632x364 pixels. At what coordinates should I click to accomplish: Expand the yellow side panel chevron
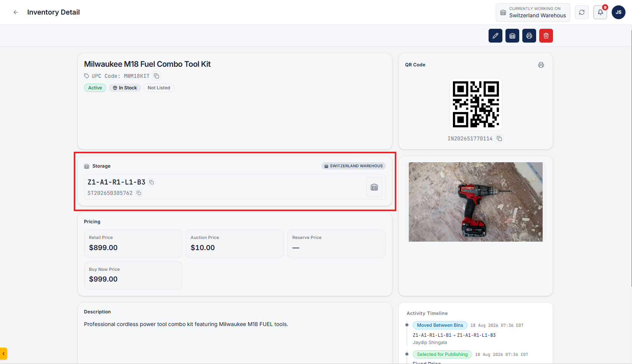pyautogui.click(x=3, y=354)
